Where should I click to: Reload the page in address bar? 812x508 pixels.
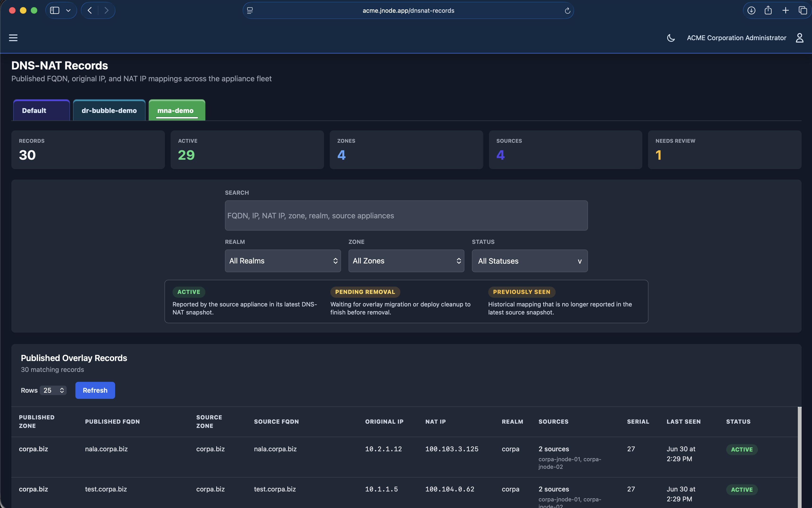(567, 11)
